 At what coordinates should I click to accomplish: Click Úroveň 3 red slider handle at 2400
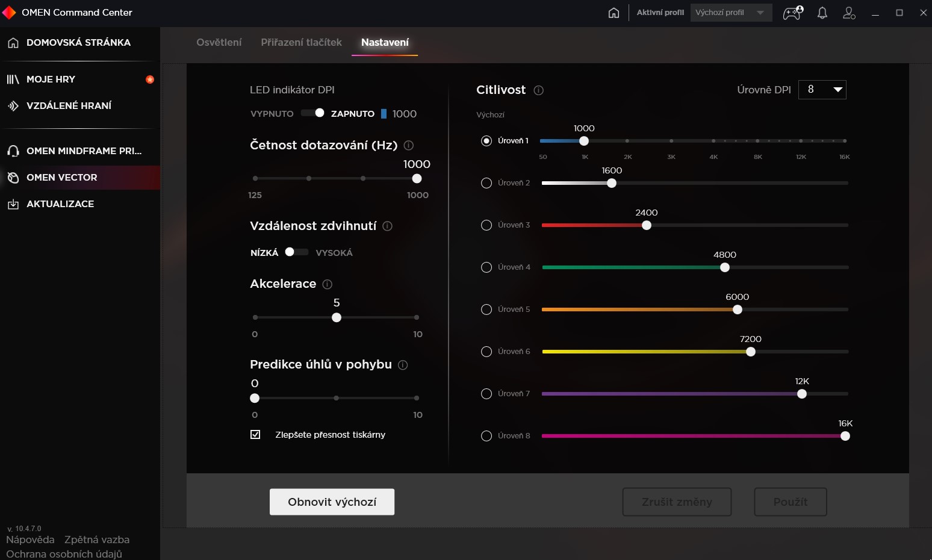pos(647,225)
